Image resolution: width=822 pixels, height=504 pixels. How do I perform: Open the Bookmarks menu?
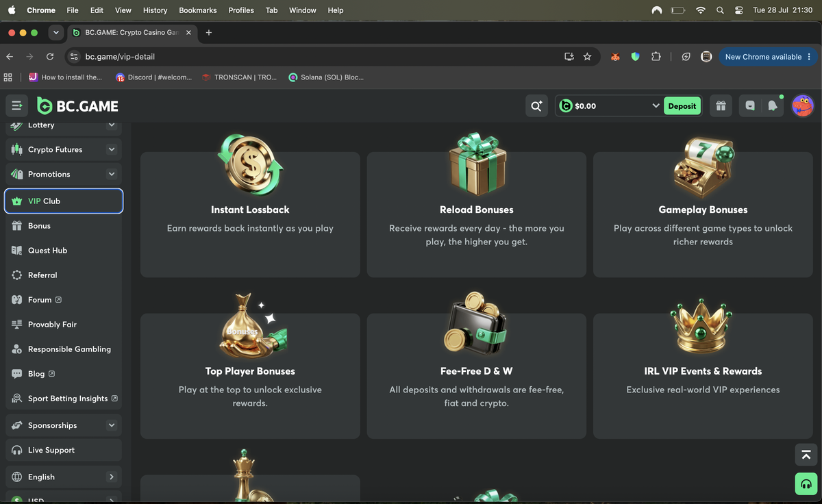point(198,10)
